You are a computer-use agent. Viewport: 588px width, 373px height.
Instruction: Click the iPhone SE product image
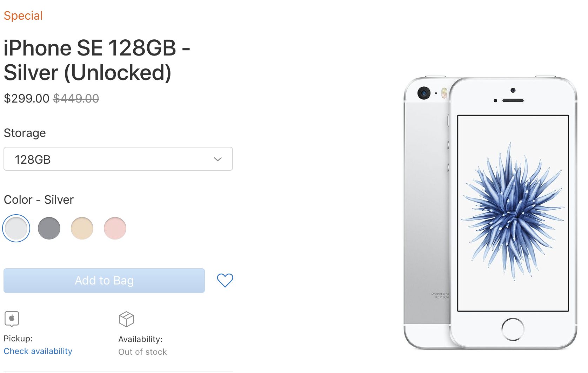[x=490, y=213]
